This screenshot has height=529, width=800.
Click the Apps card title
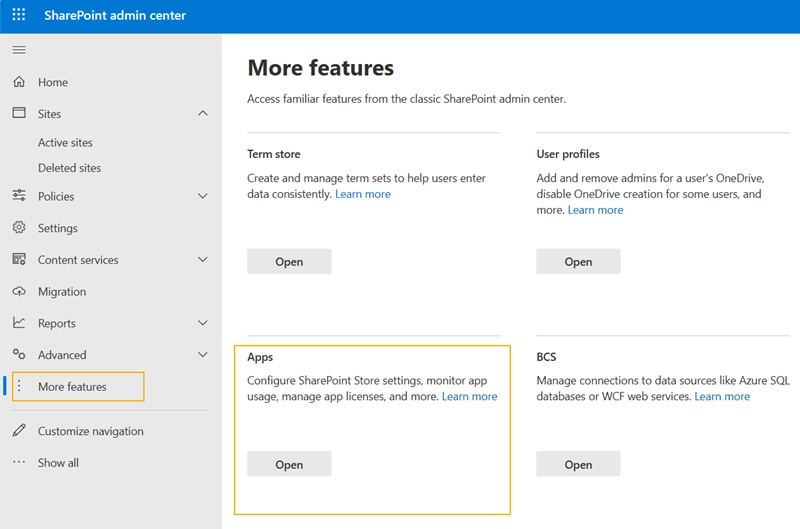[x=260, y=357]
